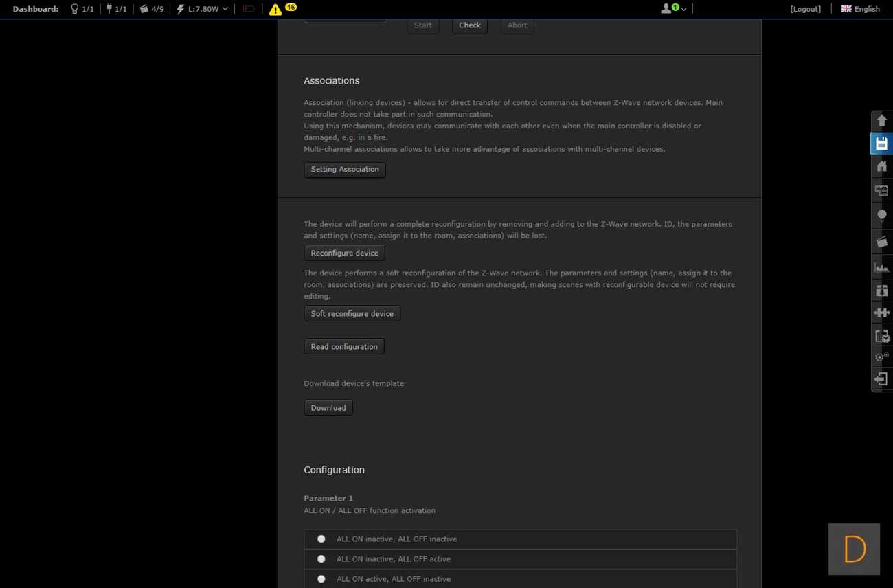Open the puzzle piece plugins icon
Viewport: 893px width, 588px height.
[x=882, y=313]
